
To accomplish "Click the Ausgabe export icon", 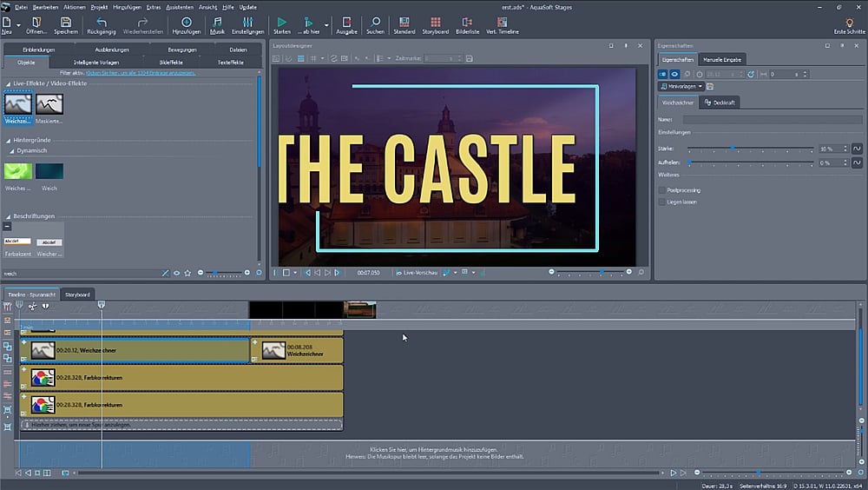I will click(x=346, y=22).
